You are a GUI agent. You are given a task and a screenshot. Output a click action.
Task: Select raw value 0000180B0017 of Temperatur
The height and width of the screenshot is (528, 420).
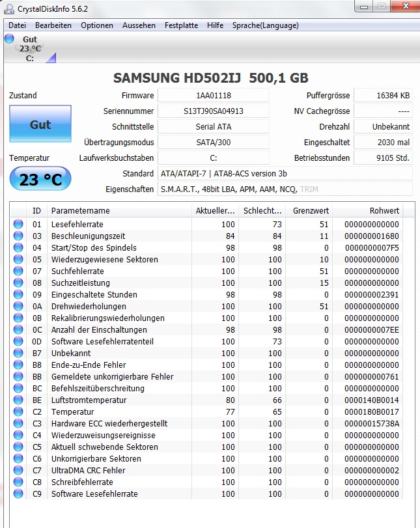(372, 412)
